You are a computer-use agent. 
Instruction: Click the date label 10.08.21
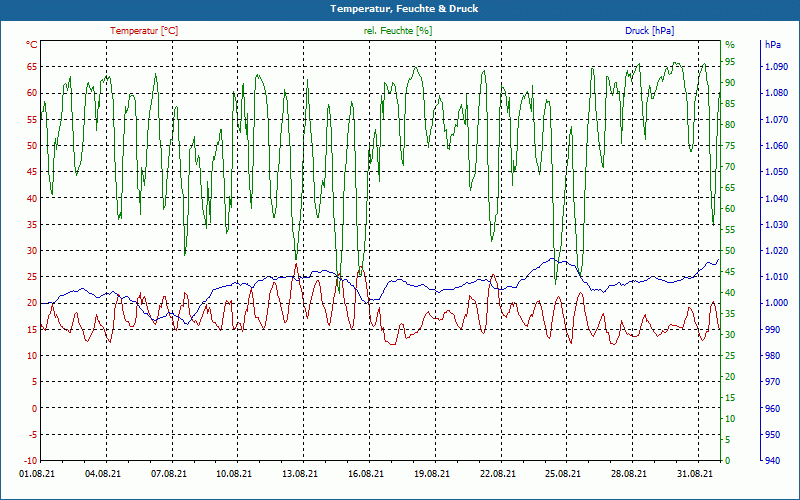[x=234, y=473]
